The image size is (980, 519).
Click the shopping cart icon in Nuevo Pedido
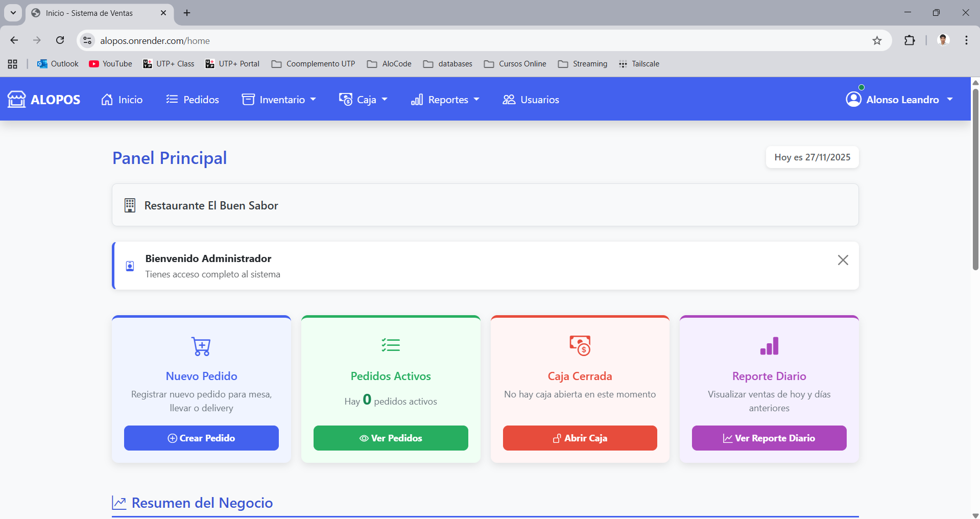click(x=201, y=346)
